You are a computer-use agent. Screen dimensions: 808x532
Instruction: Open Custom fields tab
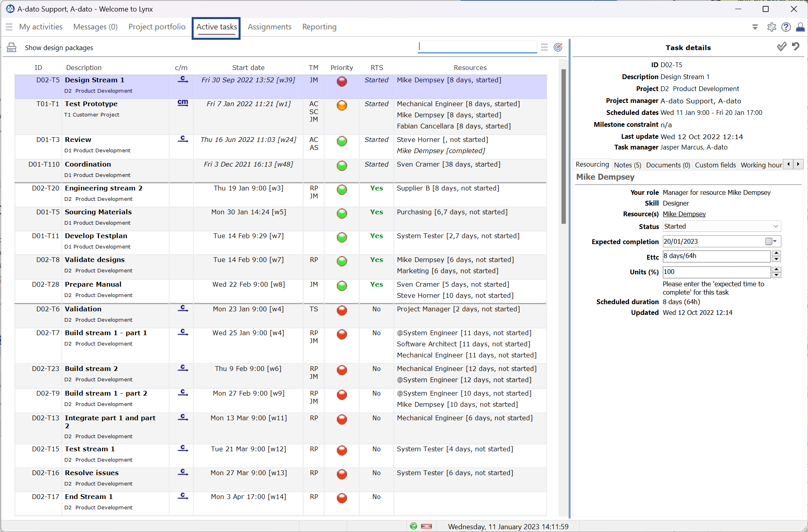click(715, 165)
